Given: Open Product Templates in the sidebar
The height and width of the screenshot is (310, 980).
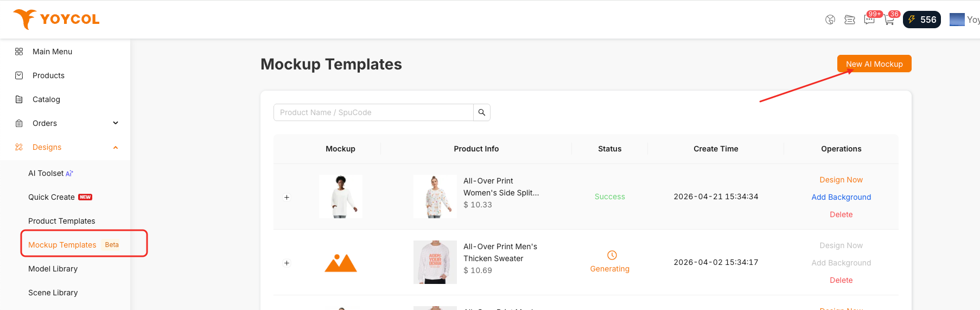Looking at the screenshot, I should point(62,221).
